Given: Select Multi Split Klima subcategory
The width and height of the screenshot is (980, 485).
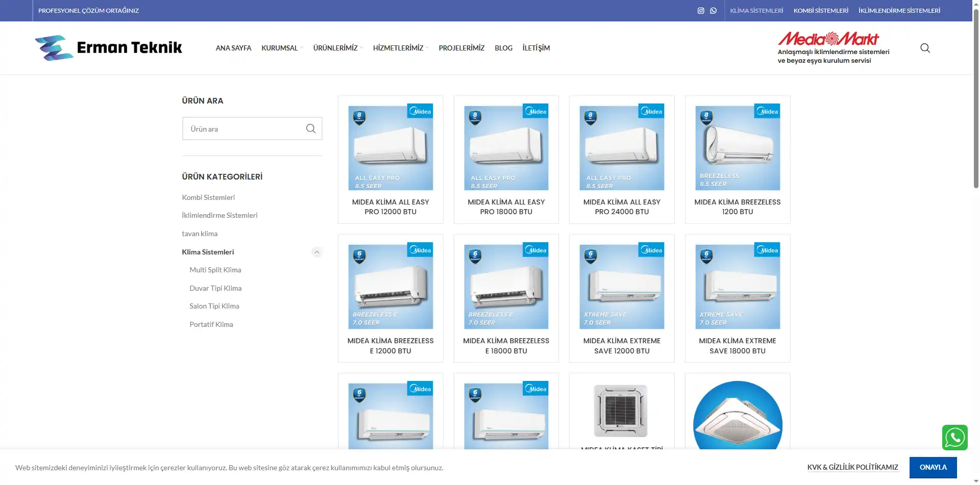Looking at the screenshot, I should coord(215,270).
